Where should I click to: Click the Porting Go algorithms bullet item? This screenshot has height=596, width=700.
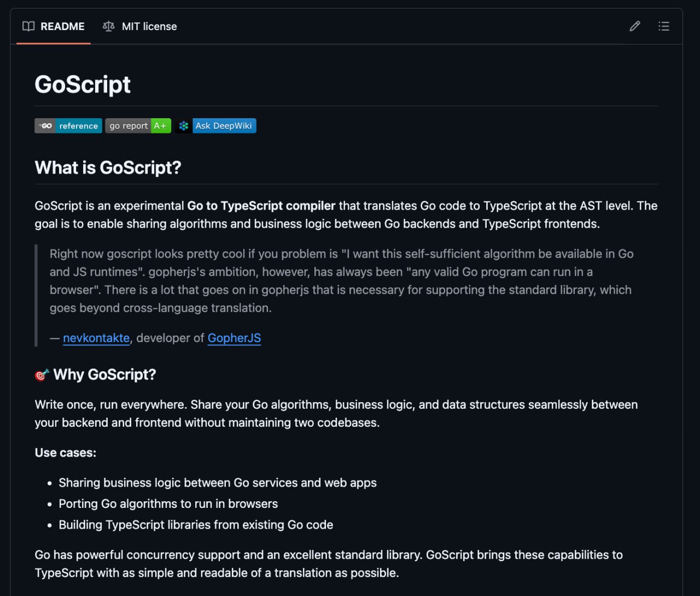click(x=168, y=504)
